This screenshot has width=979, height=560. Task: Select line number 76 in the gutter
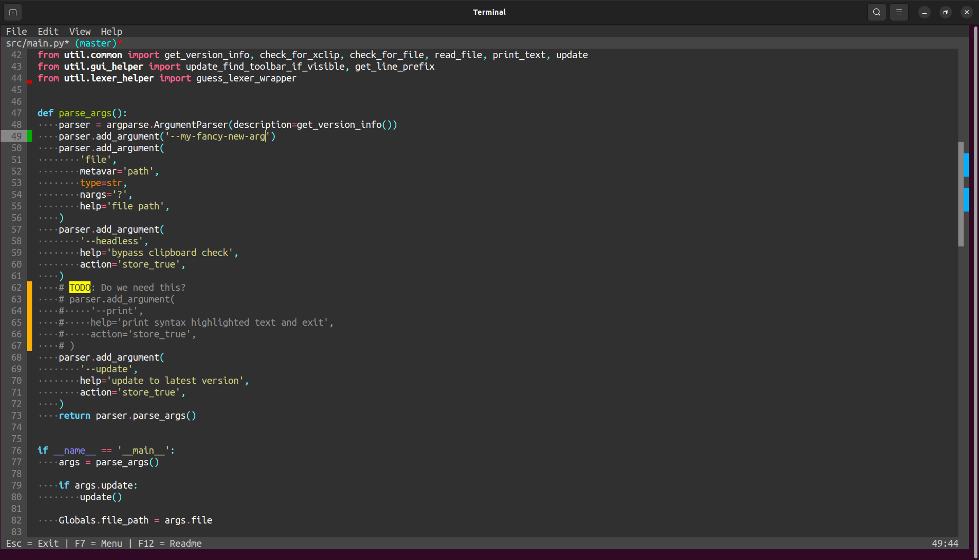[x=16, y=451]
